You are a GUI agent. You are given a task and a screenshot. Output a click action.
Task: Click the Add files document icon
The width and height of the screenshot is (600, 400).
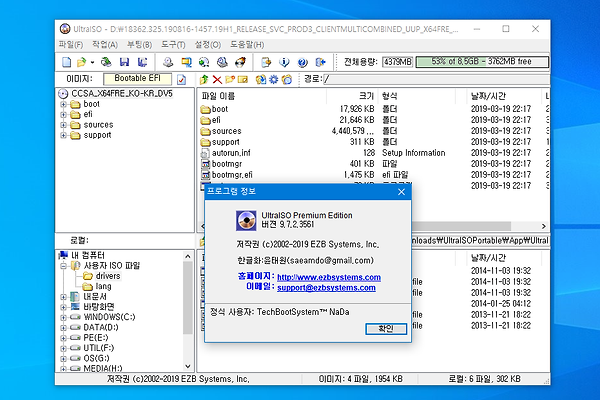pyautogui.click(x=266, y=62)
